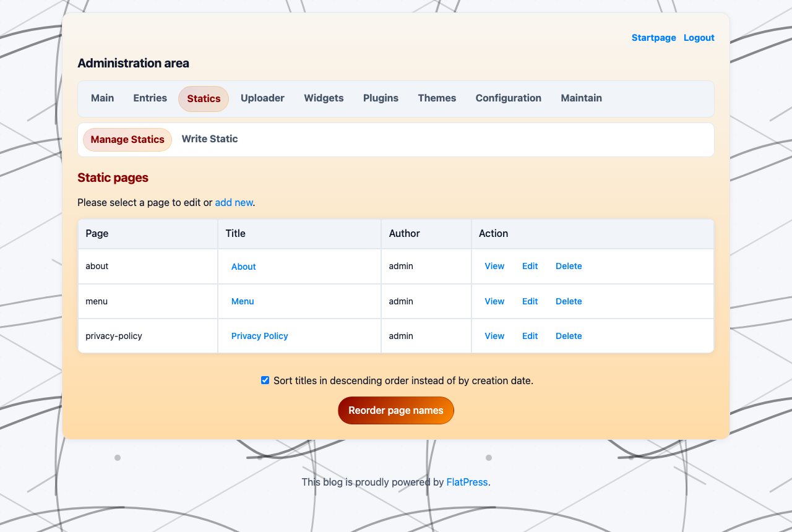Click the 'about' page name cell
This screenshot has height=532, width=792.
click(148, 266)
